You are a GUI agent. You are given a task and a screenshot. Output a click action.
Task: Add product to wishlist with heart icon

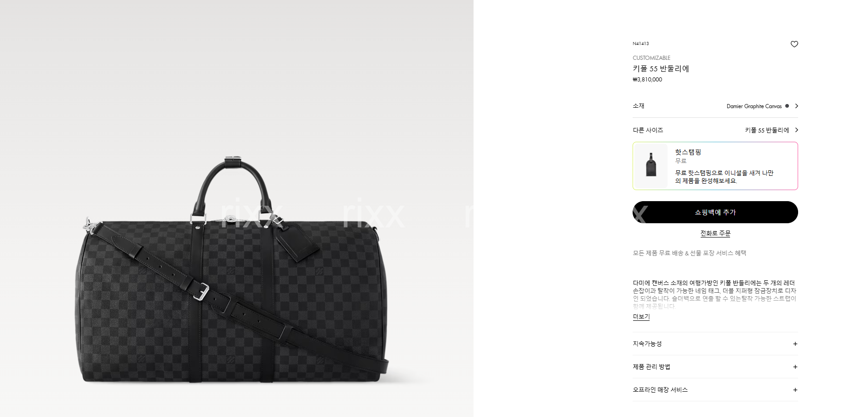[x=794, y=44]
